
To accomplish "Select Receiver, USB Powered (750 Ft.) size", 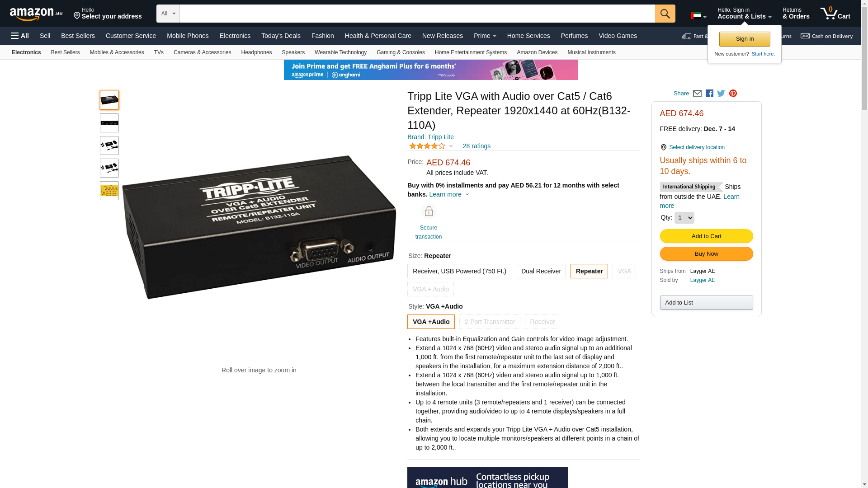I will coord(459,271).
